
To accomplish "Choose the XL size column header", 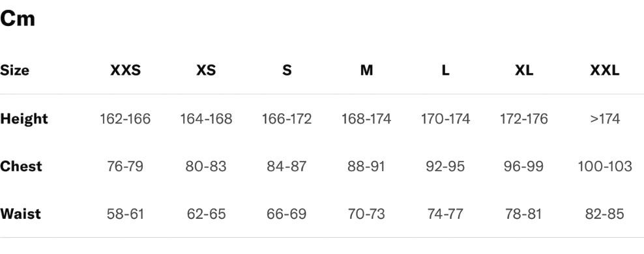I will click(523, 70).
